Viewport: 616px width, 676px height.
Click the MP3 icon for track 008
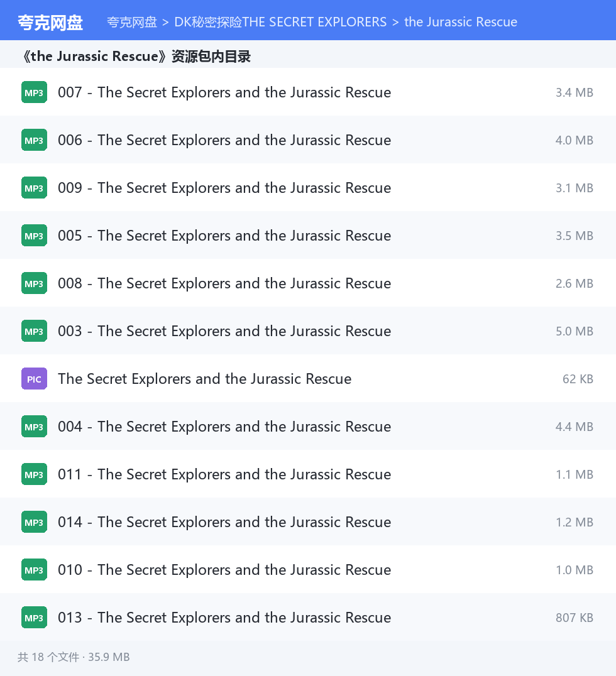coord(34,283)
